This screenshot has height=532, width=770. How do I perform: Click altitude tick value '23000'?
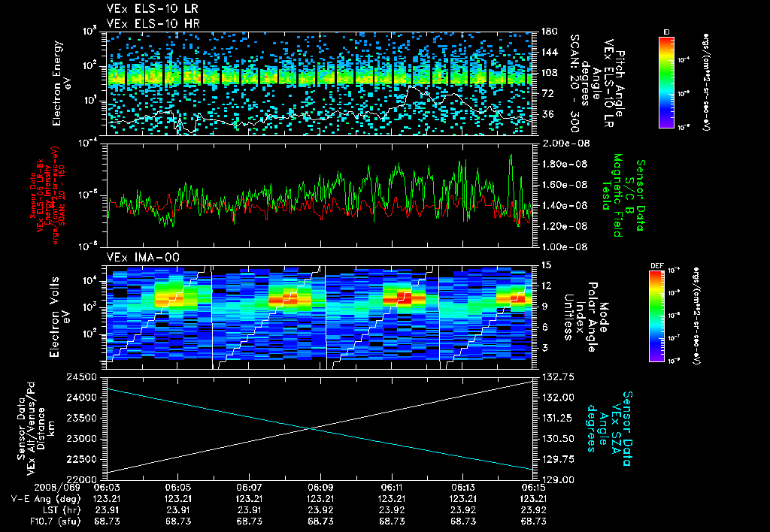click(81, 438)
